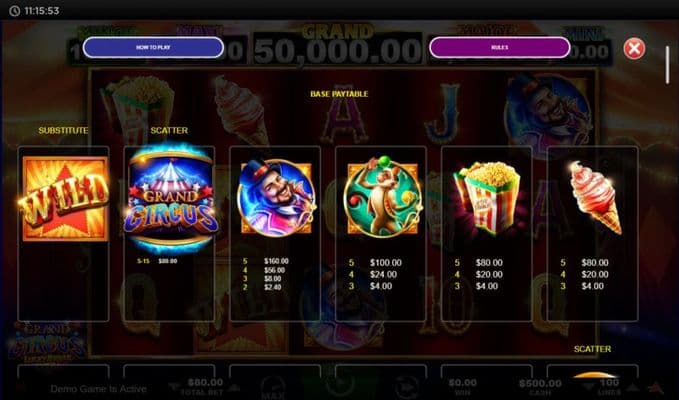This screenshot has height=400, width=679.
Task: Open the How To Play tab
Action: (x=153, y=48)
